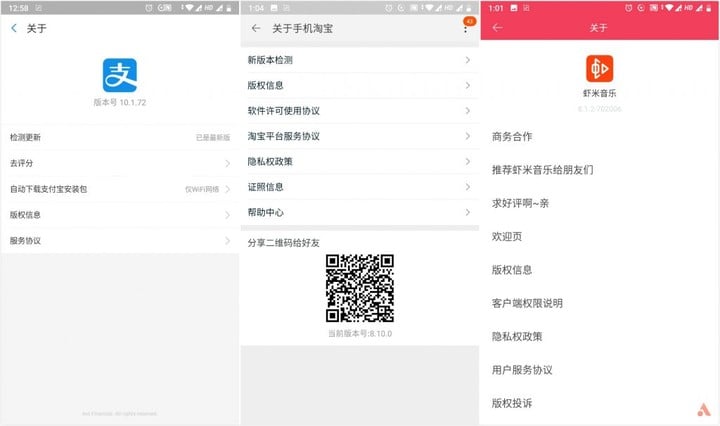Open Taobao 帮助中心 chevron
720x426 pixels.
click(x=467, y=212)
